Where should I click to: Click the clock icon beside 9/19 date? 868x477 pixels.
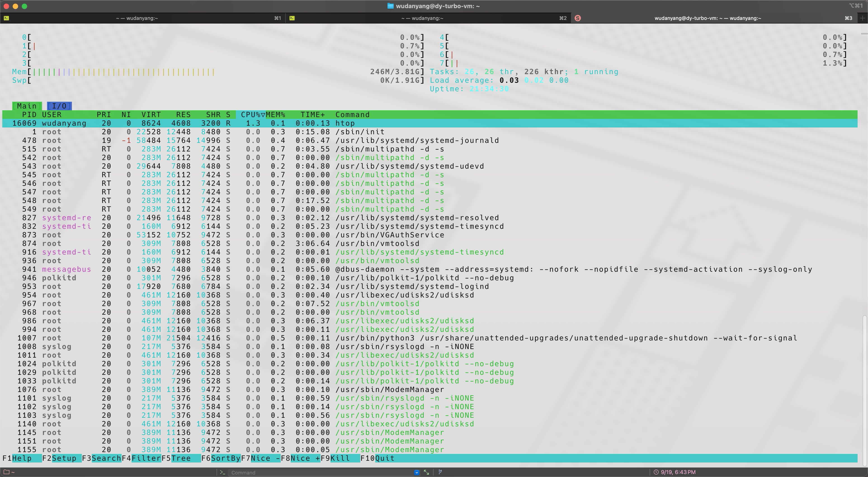[x=656, y=472]
